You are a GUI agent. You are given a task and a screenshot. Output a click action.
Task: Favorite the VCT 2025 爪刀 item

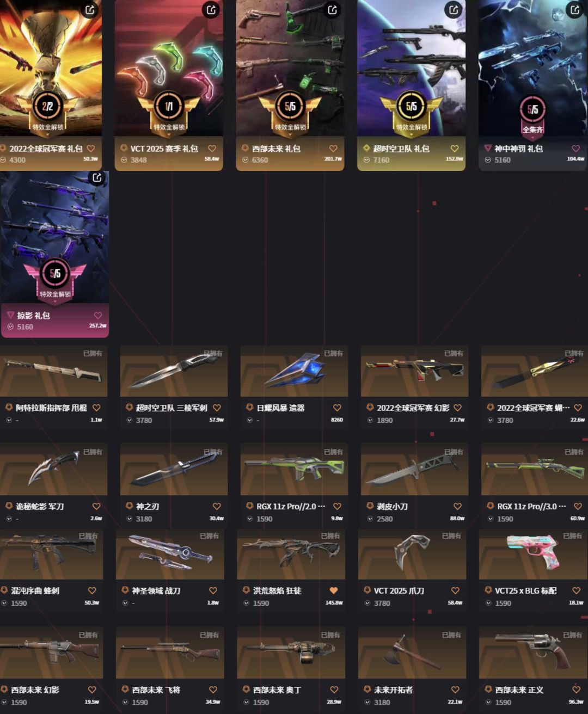455,590
